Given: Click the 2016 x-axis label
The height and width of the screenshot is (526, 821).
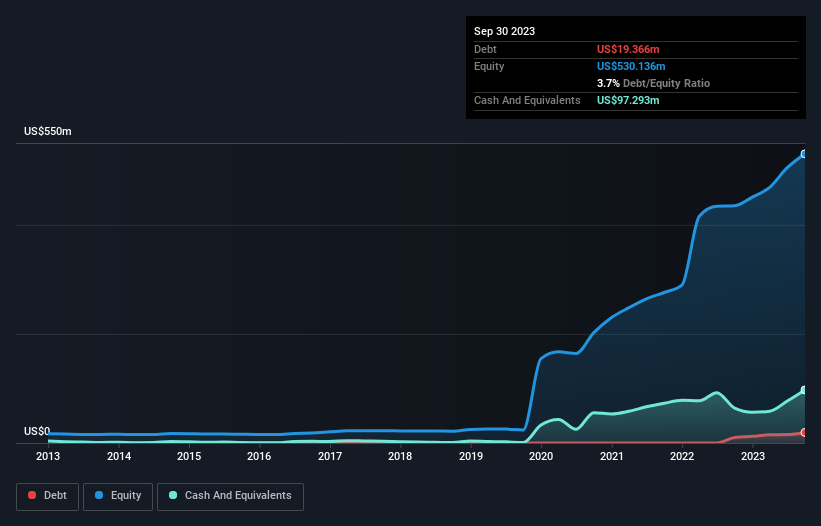Looking at the screenshot, I should [259, 456].
